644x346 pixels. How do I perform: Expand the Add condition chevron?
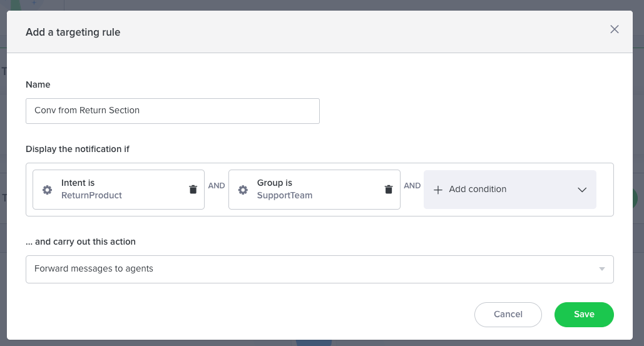[581, 190]
